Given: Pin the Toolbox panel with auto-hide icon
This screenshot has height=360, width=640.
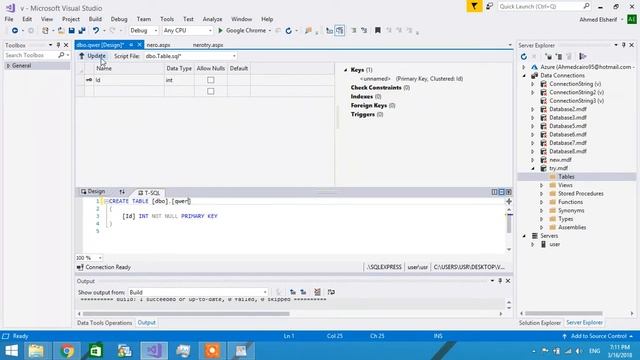Looking at the screenshot, I should (x=58, y=45).
